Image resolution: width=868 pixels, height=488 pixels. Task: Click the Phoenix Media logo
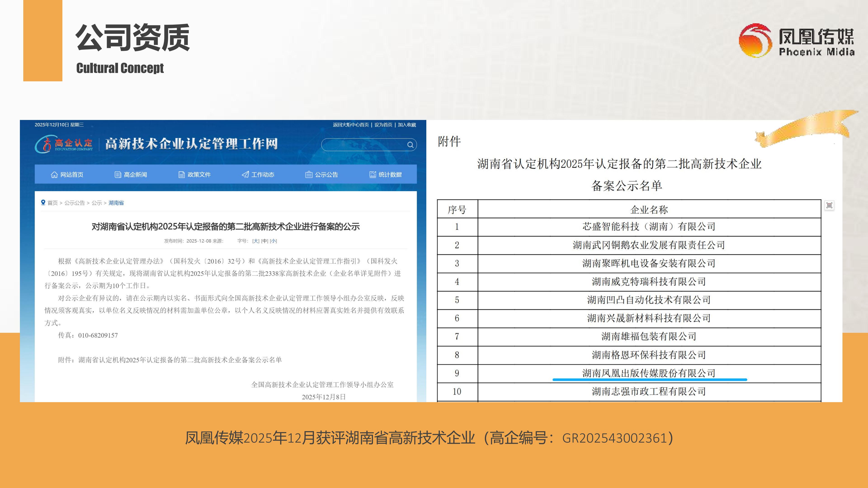click(797, 40)
